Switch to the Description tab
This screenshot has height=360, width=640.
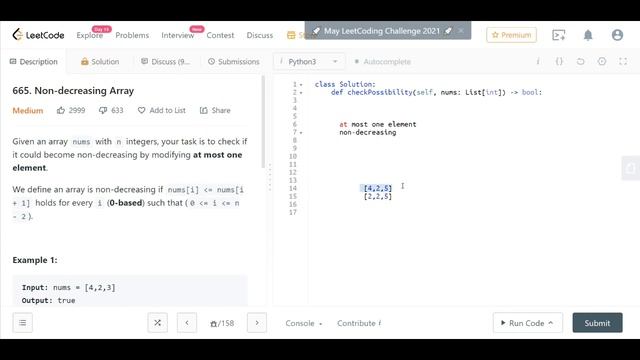(34, 62)
